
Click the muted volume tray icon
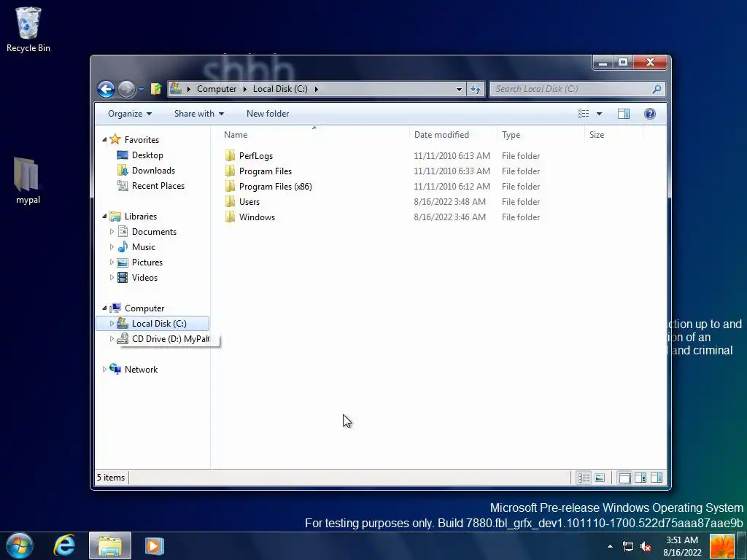tap(646, 547)
